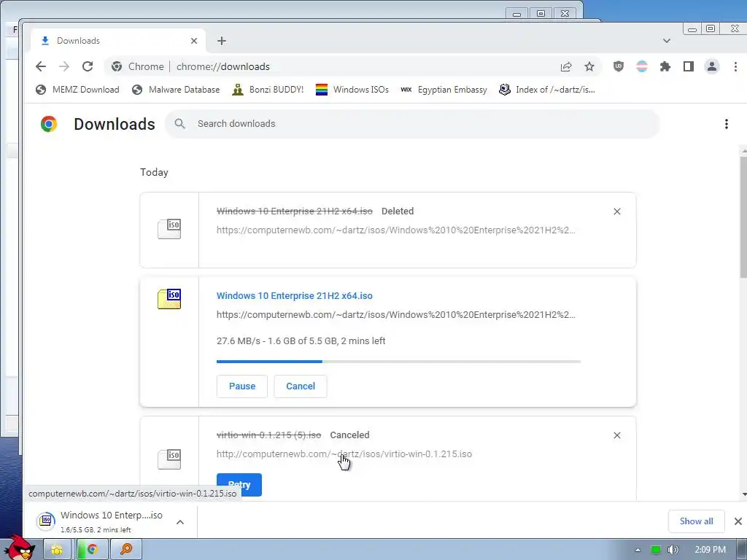Click the Chrome taskbar button
The height and width of the screenshot is (560, 747).
point(92,550)
